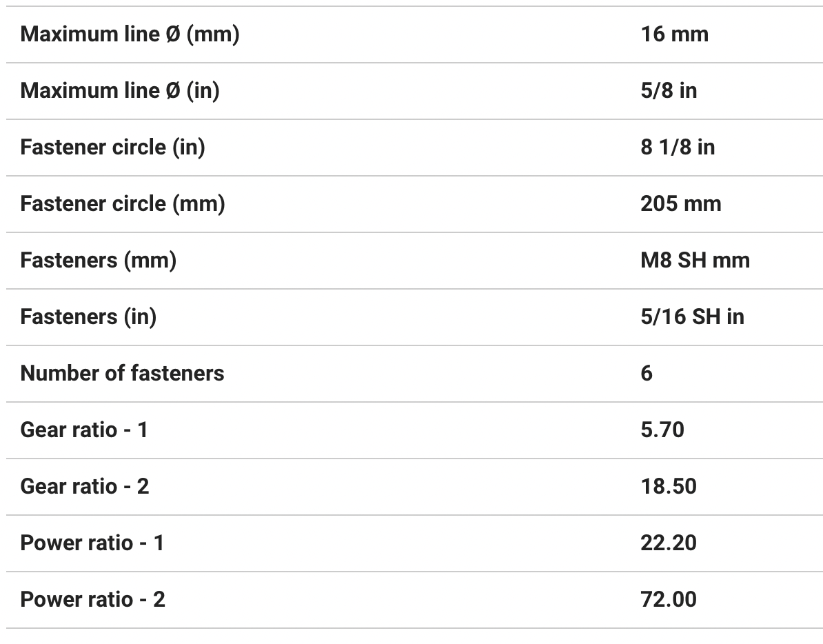Viewport: 823px width, 644px height.
Task: Click the "Fasteners (in)" row label
Action: pyautogui.click(x=88, y=316)
